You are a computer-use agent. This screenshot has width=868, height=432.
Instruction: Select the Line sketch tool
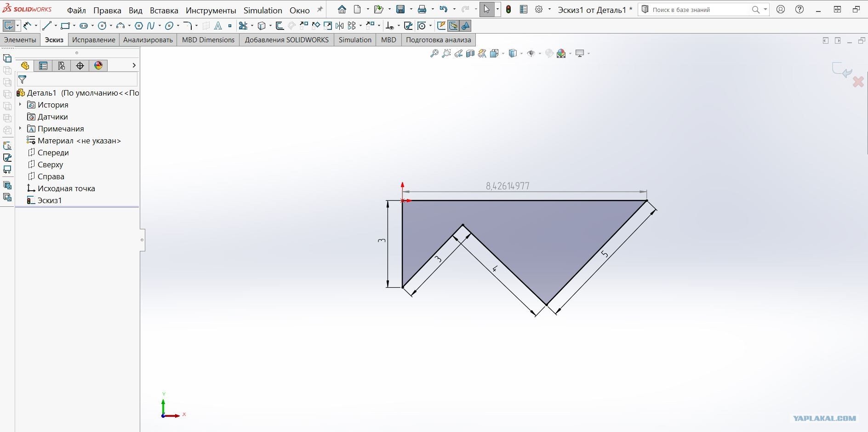(x=46, y=26)
